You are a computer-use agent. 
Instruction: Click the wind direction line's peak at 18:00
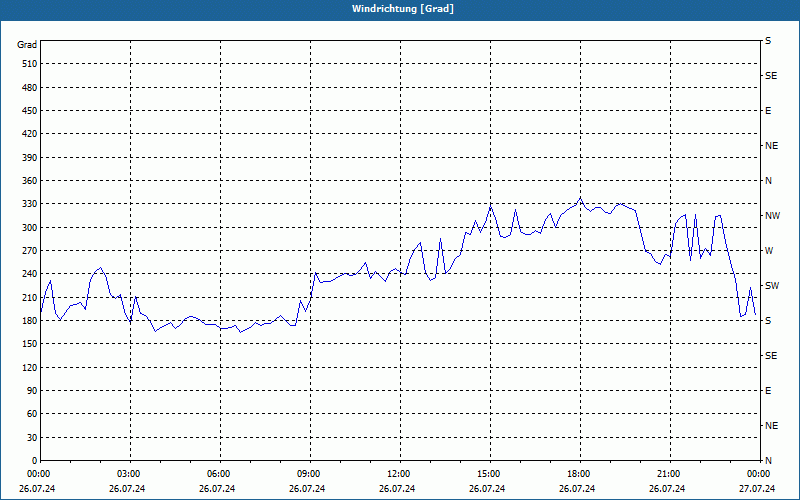(x=580, y=198)
